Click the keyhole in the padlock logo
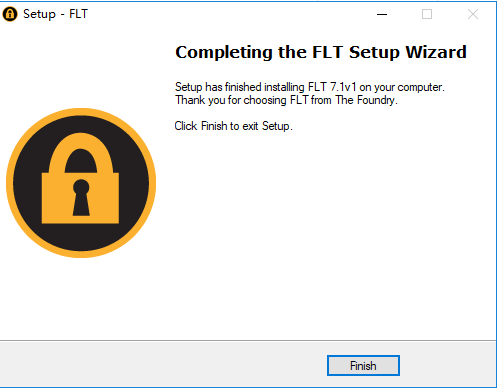This screenshot has height=388, width=497. click(81, 197)
